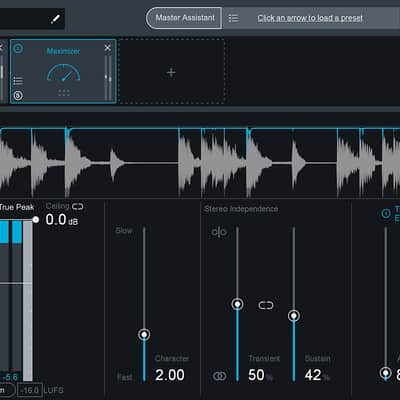
Task: Click the Ceiling 0.0 dB value
Action: (62, 220)
